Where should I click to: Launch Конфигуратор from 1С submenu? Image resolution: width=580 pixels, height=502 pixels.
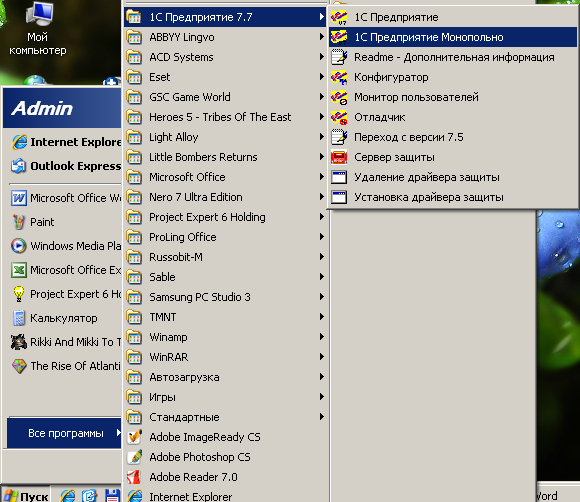point(453,77)
